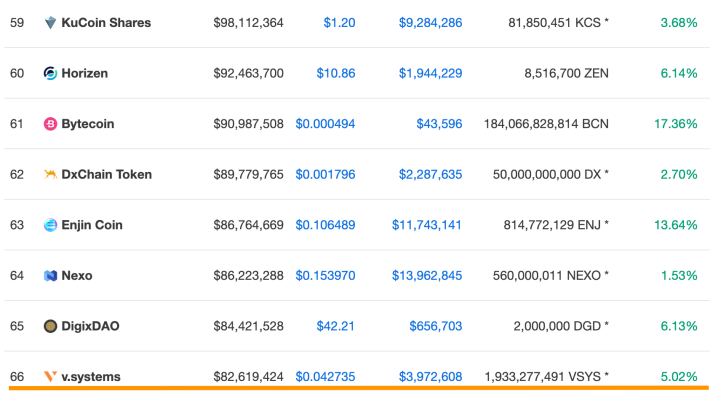Click the Enjin Coin icon

(50, 225)
